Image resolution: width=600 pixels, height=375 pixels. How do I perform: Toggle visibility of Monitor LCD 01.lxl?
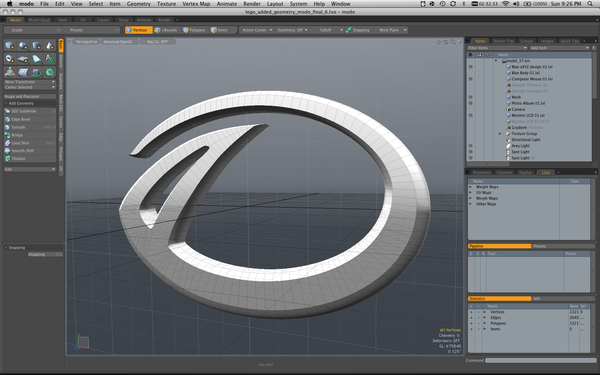pyautogui.click(x=470, y=115)
